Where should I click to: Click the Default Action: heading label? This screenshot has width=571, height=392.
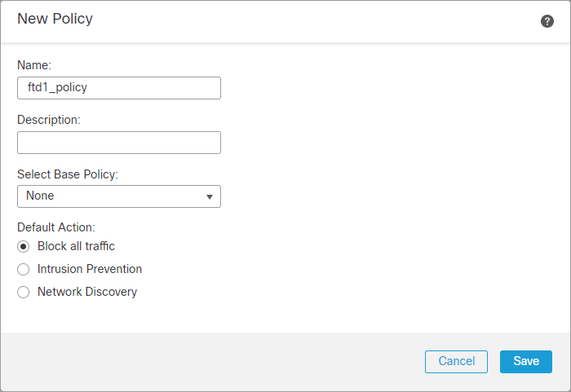[56, 227]
